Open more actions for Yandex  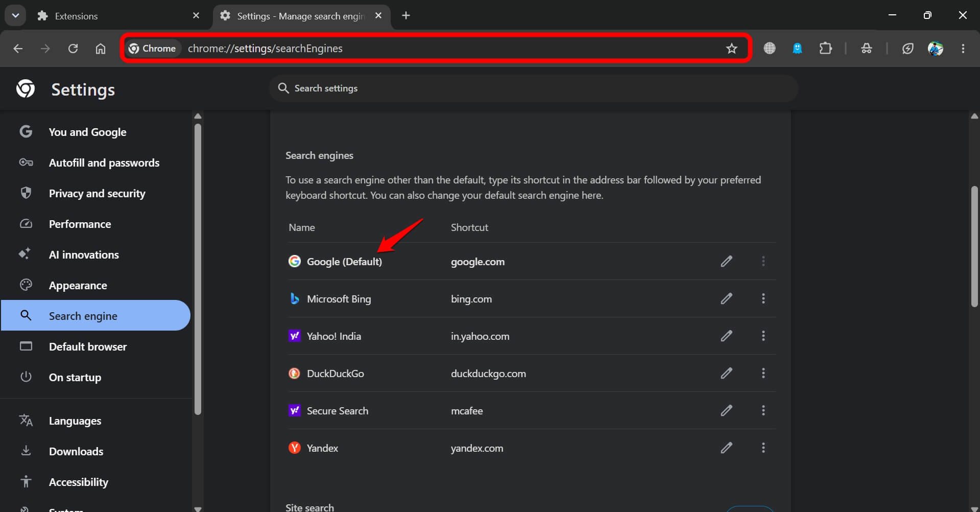763,448
